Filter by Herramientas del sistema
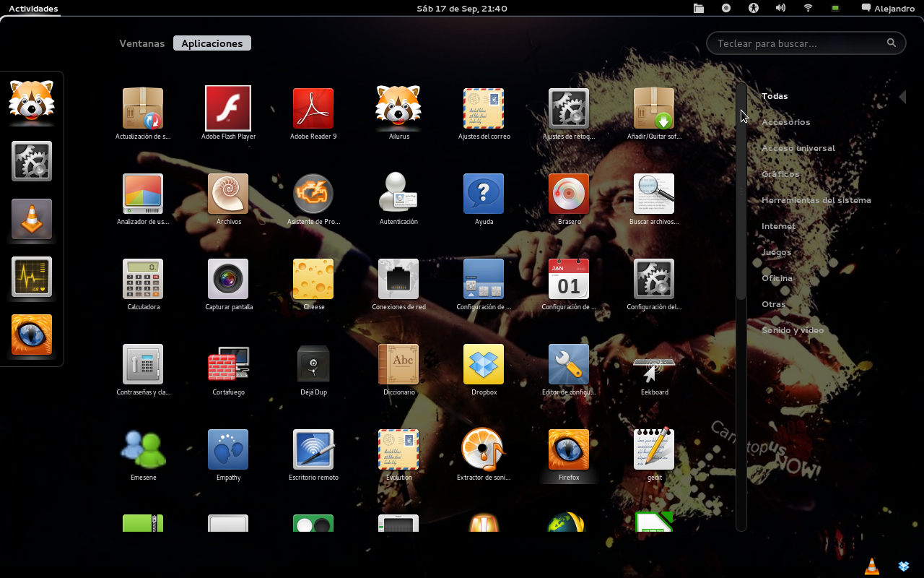The height and width of the screenshot is (578, 924). (816, 200)
